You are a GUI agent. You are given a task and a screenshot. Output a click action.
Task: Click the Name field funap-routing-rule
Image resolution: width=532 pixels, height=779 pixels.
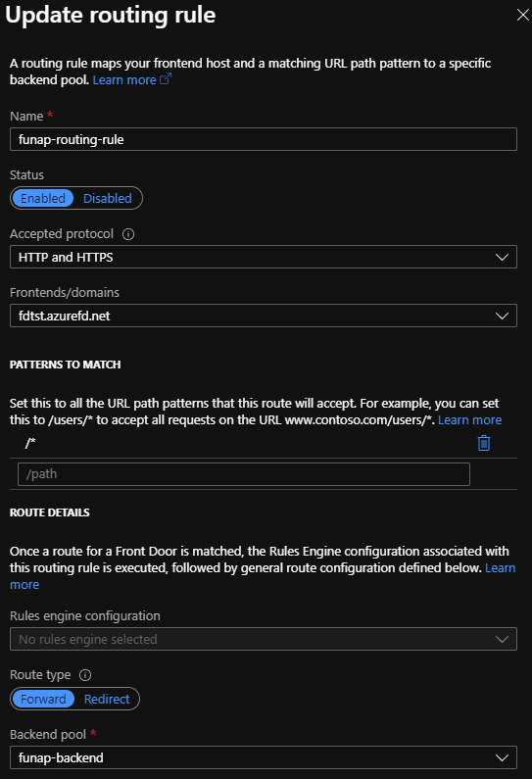click(264, 139)
